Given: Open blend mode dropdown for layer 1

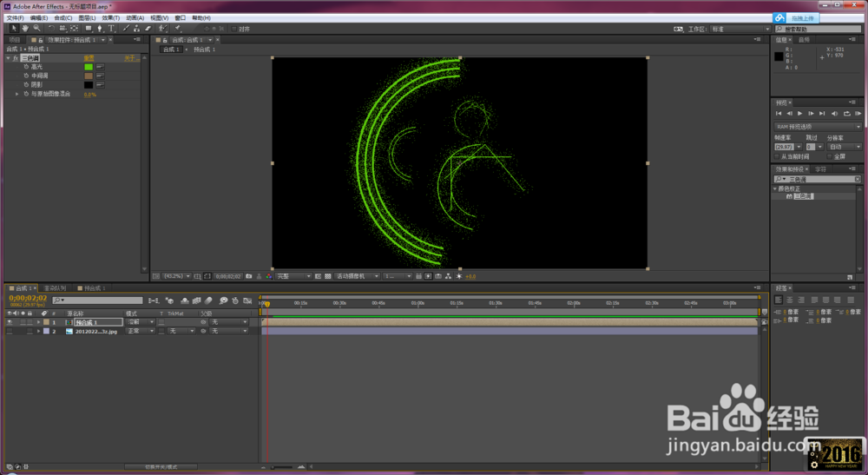Looking at the screenshot, I should point(141,322).
